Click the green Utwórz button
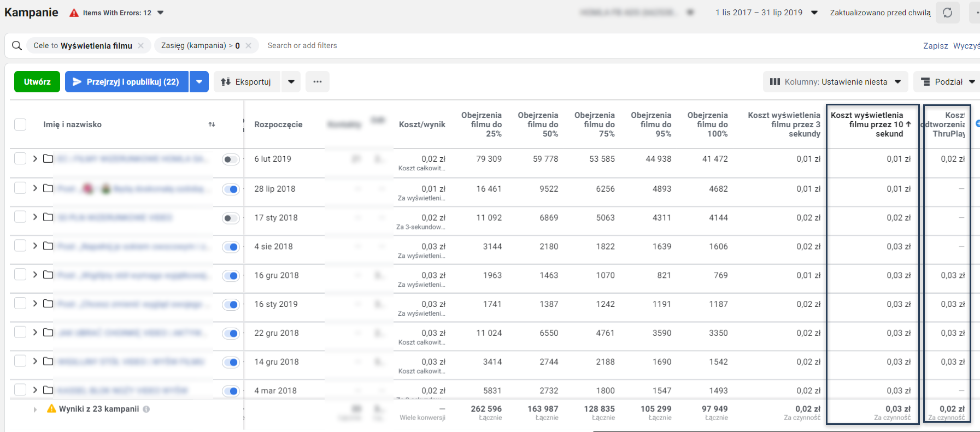Viewport: 980px width, 432px height. coord(37,81)
